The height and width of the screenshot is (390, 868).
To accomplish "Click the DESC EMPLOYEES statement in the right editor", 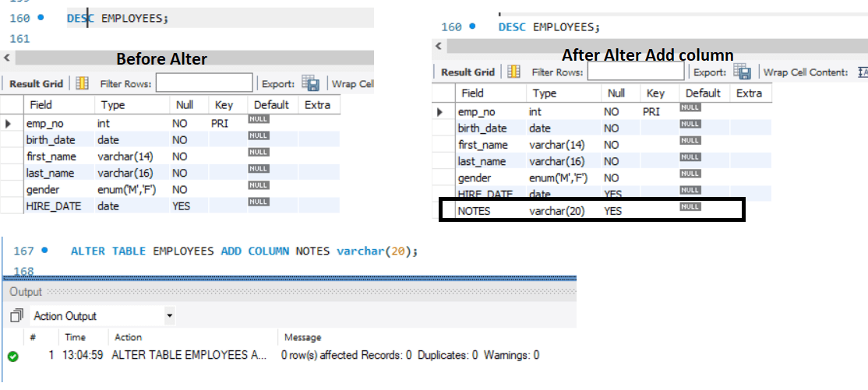I will (x=549, y=26).
